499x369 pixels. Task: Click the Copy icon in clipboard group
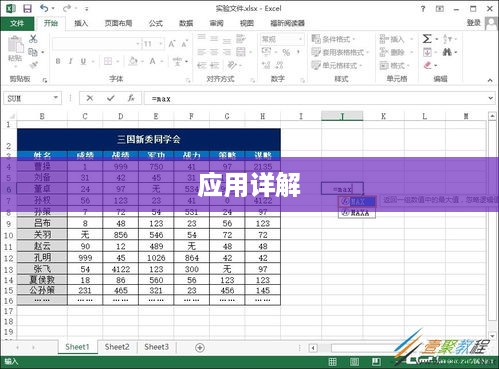click(x=33, y=52)
